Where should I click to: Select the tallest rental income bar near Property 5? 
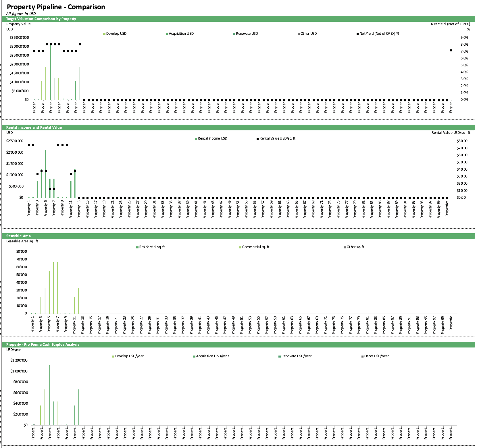(x=45, y=174)
